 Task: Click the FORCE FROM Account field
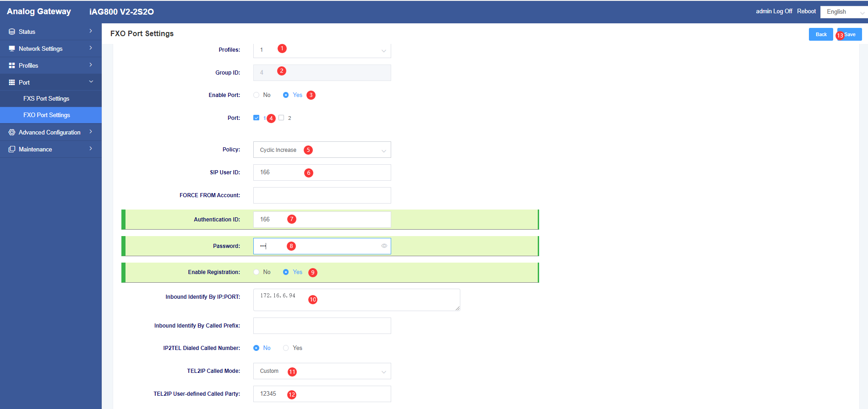[322, 195]
